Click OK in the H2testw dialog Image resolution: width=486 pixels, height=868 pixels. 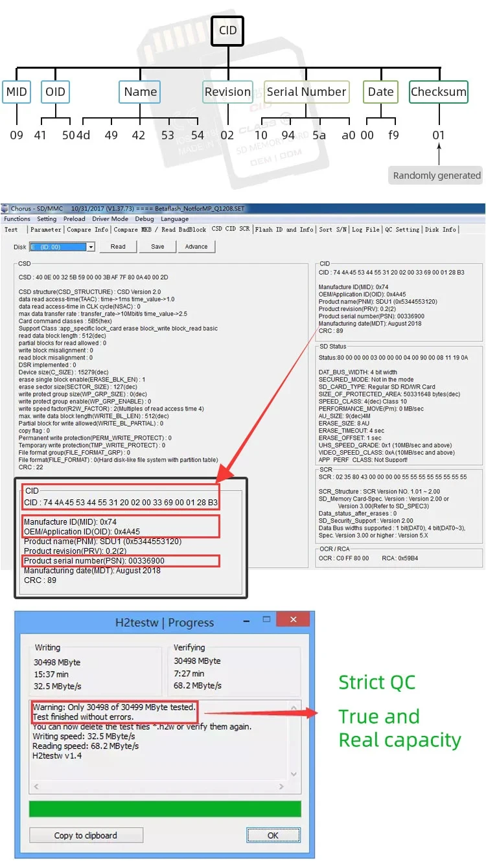273,835
